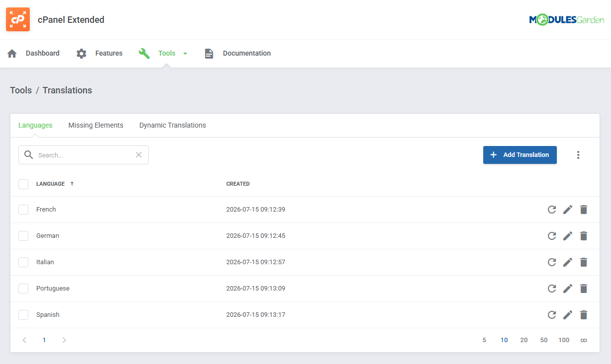This screenshot has height=364, width=611.
Task: Go to next page chevron
Action: [64, 340]
